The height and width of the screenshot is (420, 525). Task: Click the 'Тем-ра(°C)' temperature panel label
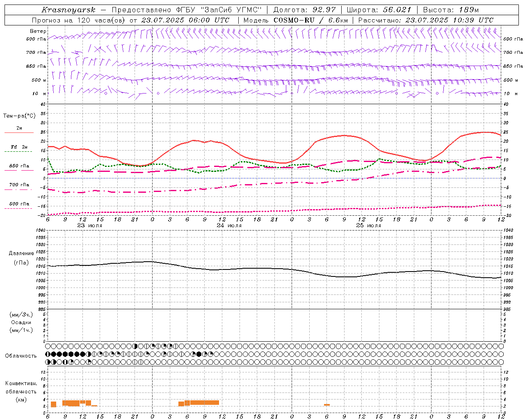point(19,116)
